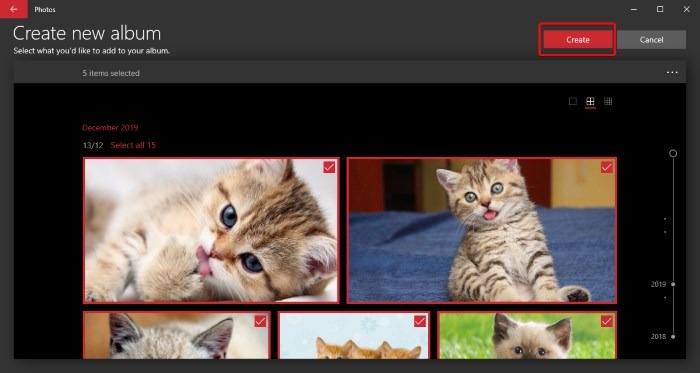Image resolution: width=700 pixels, height=373 pixels.
Task: Uncheck the kitten on blue blanket photo
Action: click(x=606, y=167)
